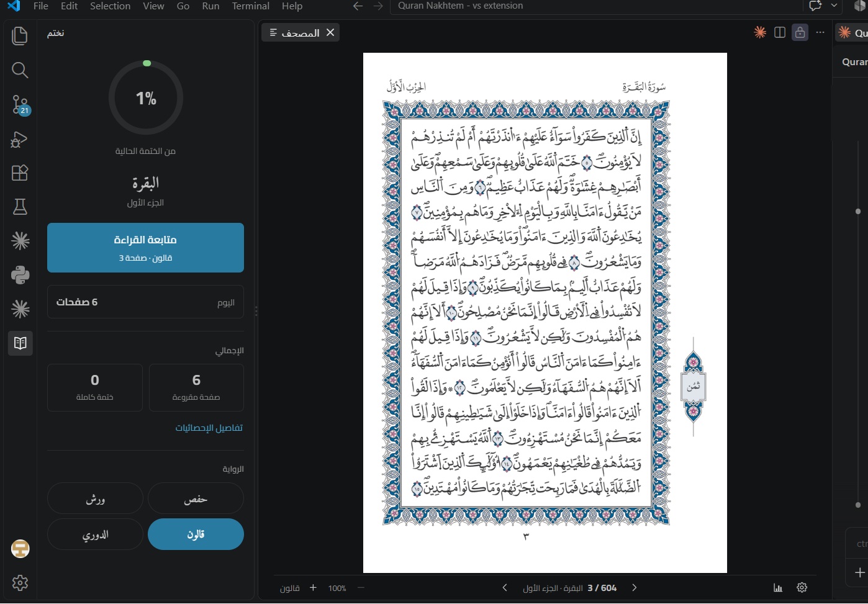Viewport: 868px width, 604px height.
Task: Click the Quran Nakhtem command center search box
Action: click(595, 6)
